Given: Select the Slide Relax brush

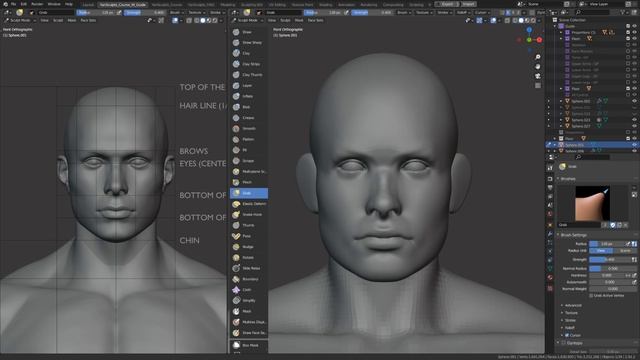Looking at the screenshot, I should 249,268.
